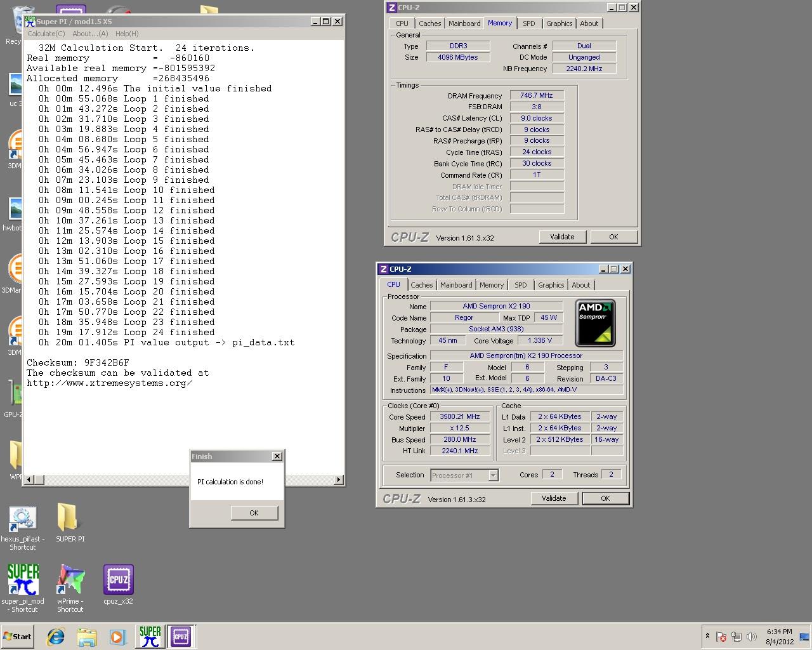Select CPU tab in Memory CPU-Z window

[x=402, y=23]
